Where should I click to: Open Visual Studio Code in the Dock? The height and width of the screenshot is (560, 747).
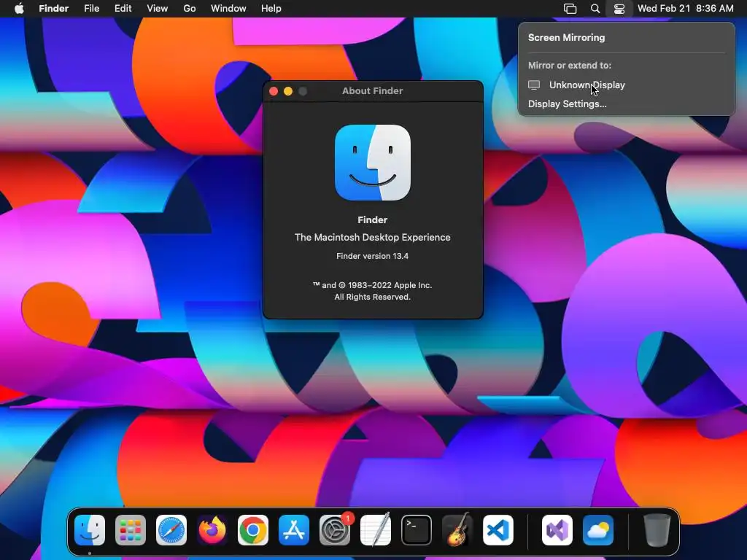pos(498,530)
